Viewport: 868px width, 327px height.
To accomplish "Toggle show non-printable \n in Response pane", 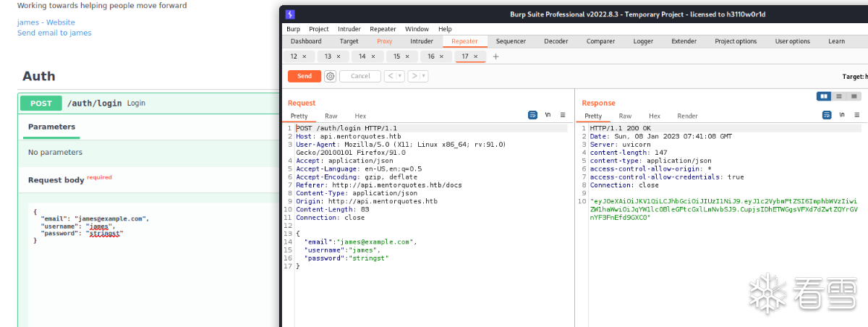I will (842, 114).
